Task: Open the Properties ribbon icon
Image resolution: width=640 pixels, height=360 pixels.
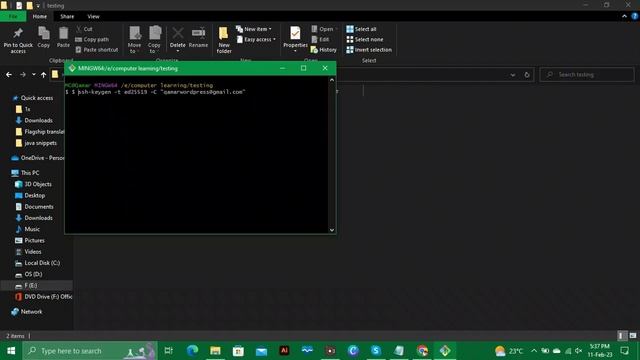Action: coord(295,38)
